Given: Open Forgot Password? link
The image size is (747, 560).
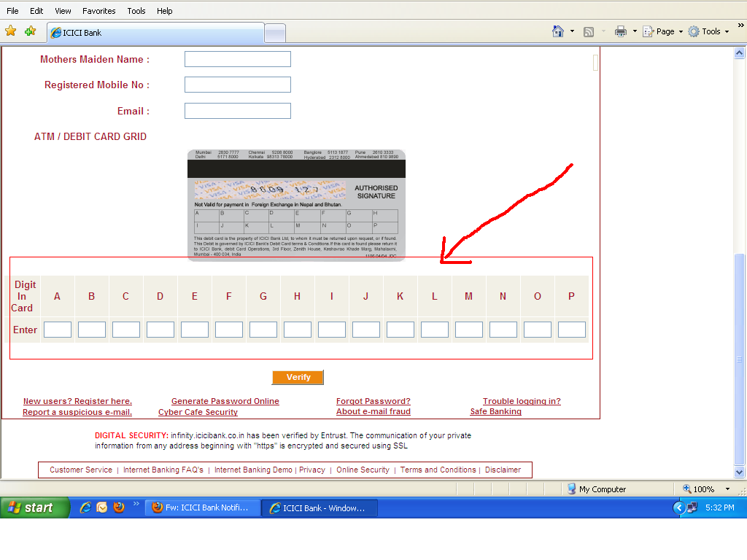Looking at the screenshot, I should (x=373, y=401).
